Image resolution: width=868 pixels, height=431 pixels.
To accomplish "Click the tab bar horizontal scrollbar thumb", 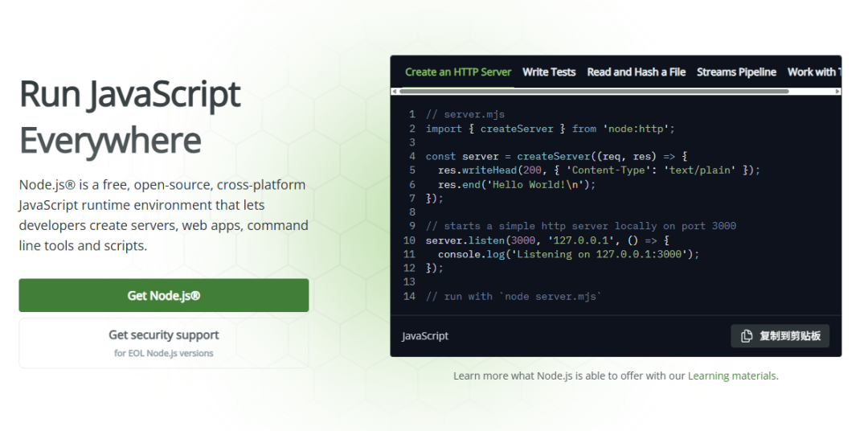I will (594, 92).
